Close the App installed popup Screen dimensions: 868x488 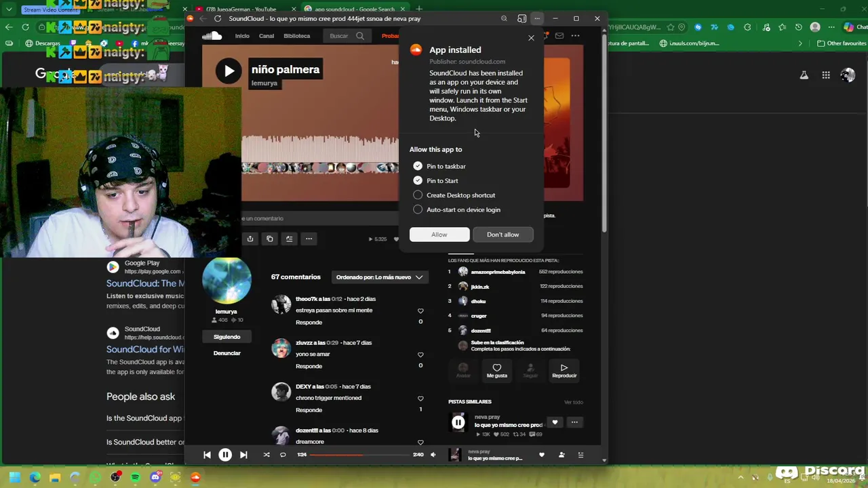click(531, 38)
